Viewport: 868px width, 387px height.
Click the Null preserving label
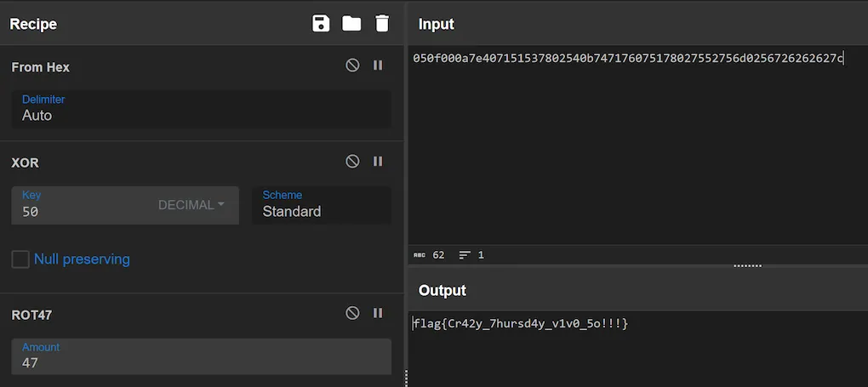(x=82, y=259)
